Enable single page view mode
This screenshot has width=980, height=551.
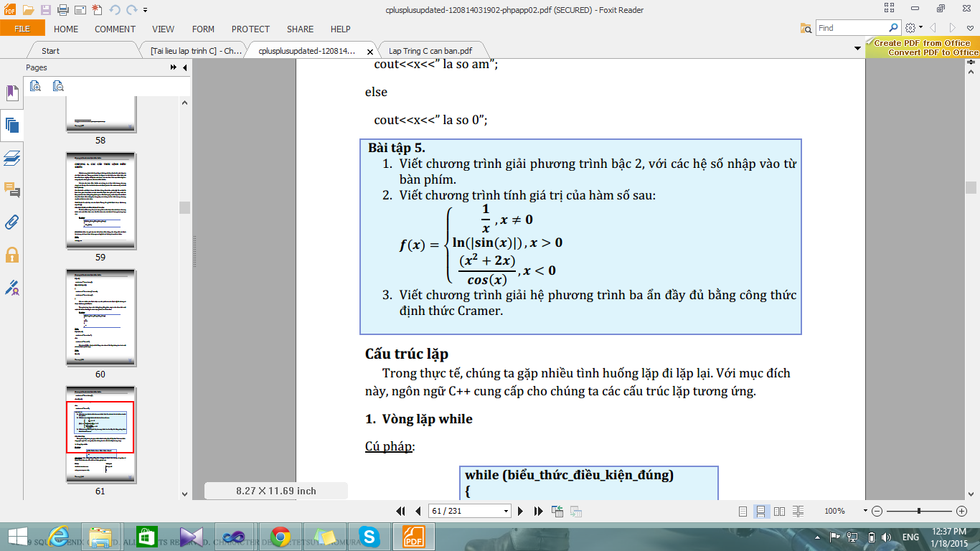point(743,512)
